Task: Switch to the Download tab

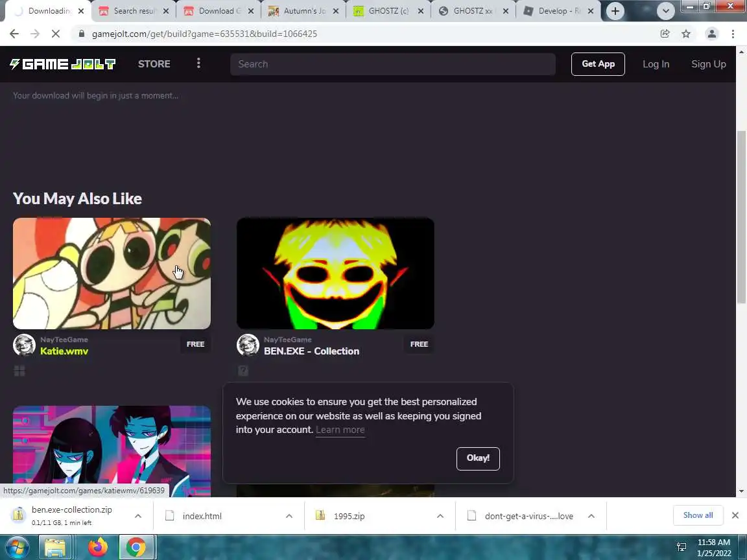Action: tap(219, 11)
